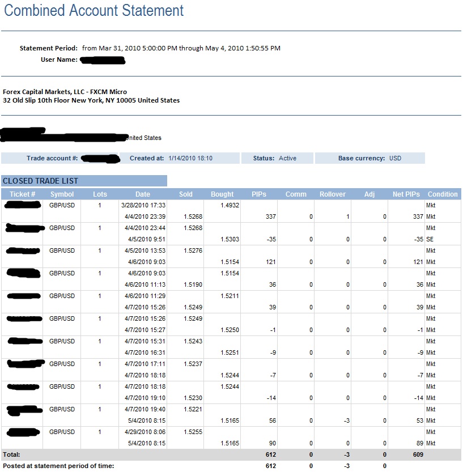
Task: Click the Bought column header
Action: click(x=222, y=194)
